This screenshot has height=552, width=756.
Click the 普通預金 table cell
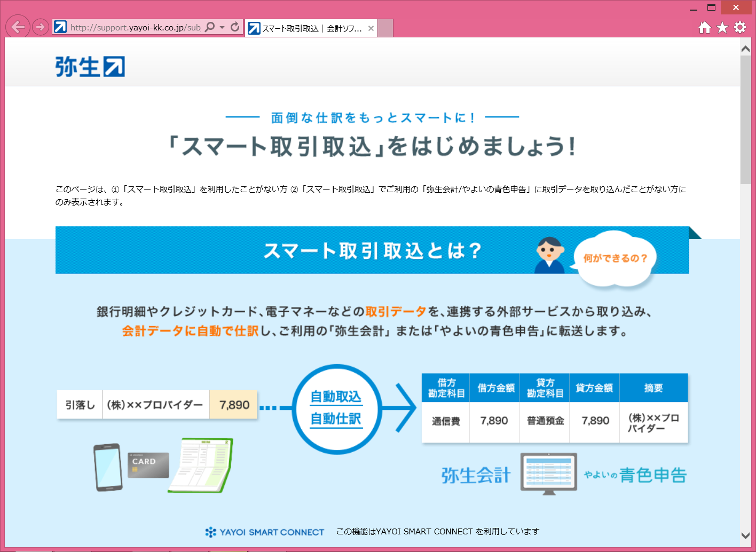(545, 421)
